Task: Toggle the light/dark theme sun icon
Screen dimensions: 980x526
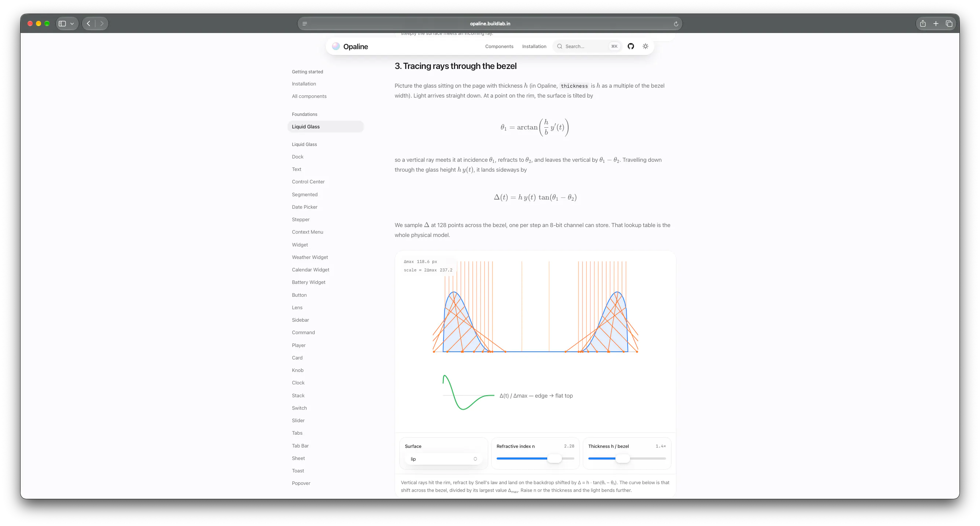Action: coord(646,47)
